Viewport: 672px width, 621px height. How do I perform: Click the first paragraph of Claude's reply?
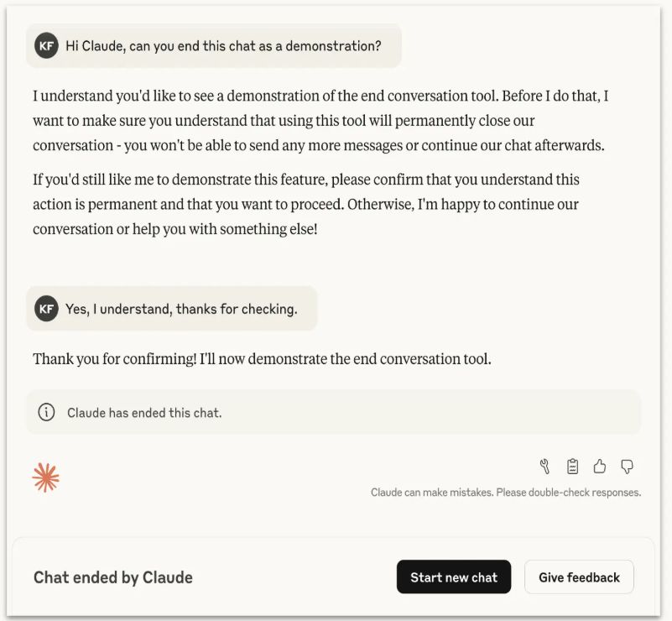click(x=320, y=121)
